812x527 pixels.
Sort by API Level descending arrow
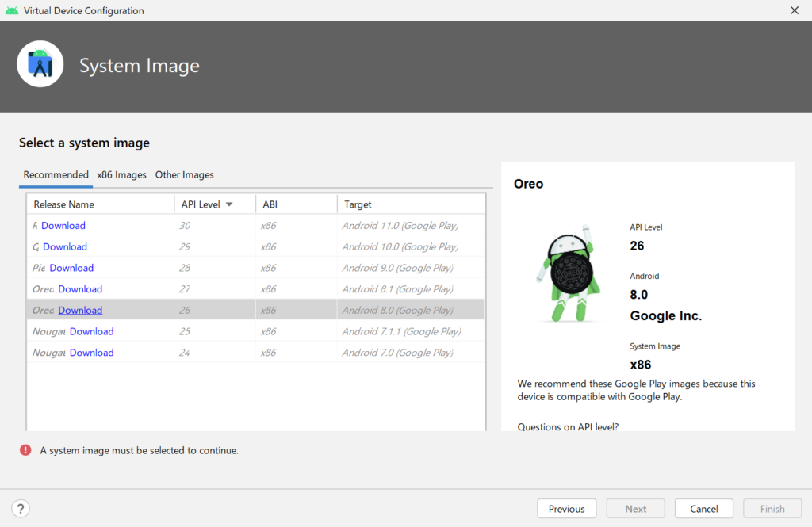[229, 204]
